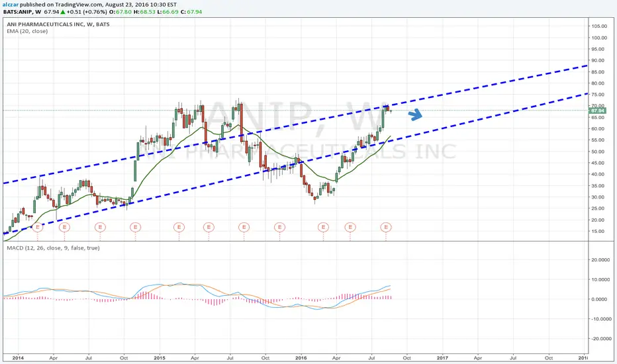
Task: Select the MACD (12, 26, close, 9, false, true) label
Action: (x=53, y=248)
